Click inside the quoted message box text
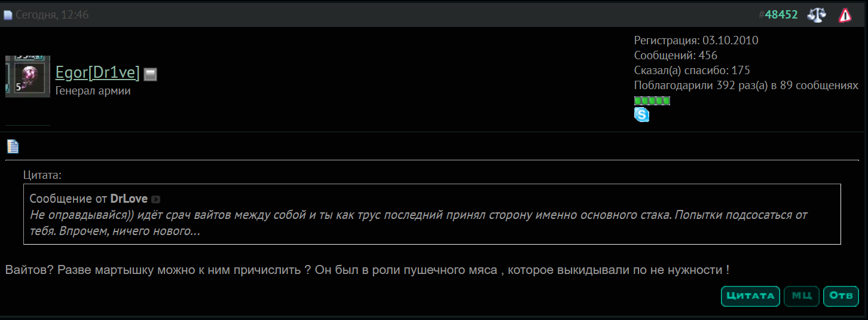Viewport: 868px width, 320px height. point(418,223)
